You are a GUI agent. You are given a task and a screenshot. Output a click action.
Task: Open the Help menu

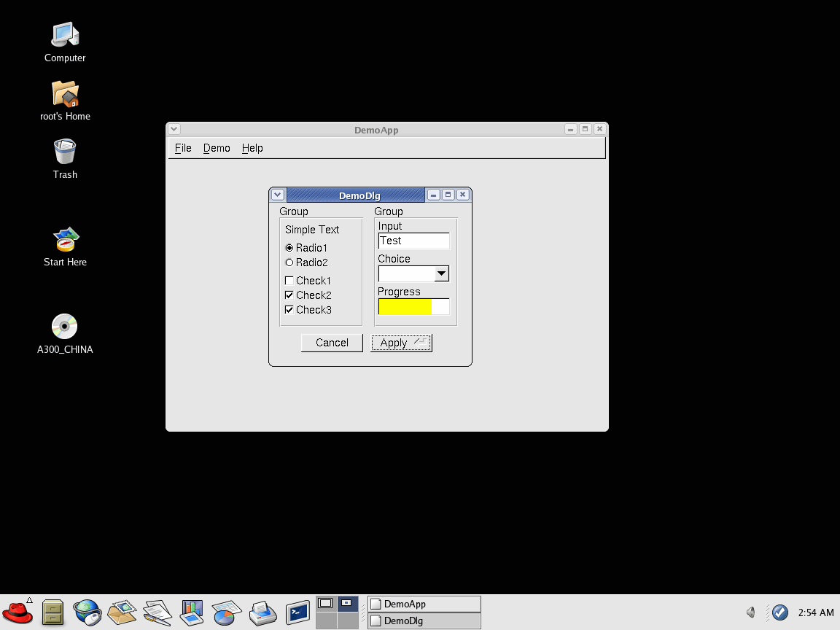click(252, 148)
